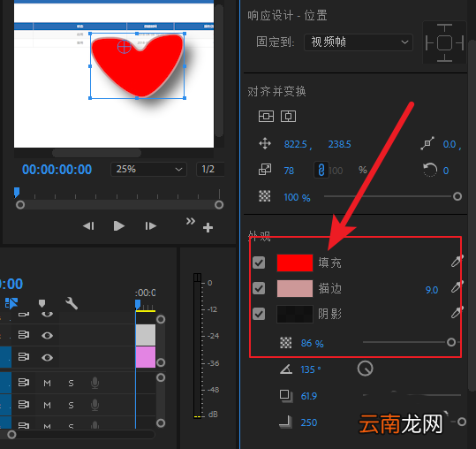Pick stroke color with the eyedropper
This screenshot has height=449, width=476.
457,286
